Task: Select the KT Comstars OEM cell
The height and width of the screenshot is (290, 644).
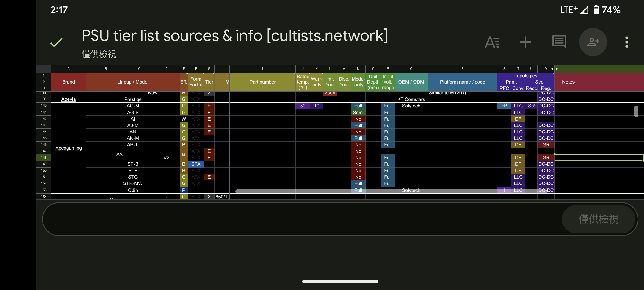Action: (x=411, y=99)
